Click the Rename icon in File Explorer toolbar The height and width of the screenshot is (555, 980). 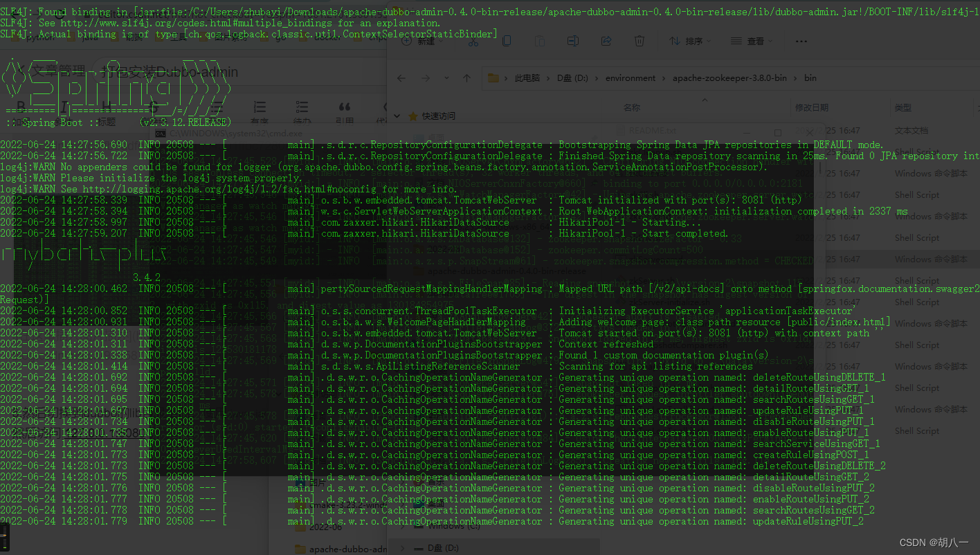click(x=572, y=42)
